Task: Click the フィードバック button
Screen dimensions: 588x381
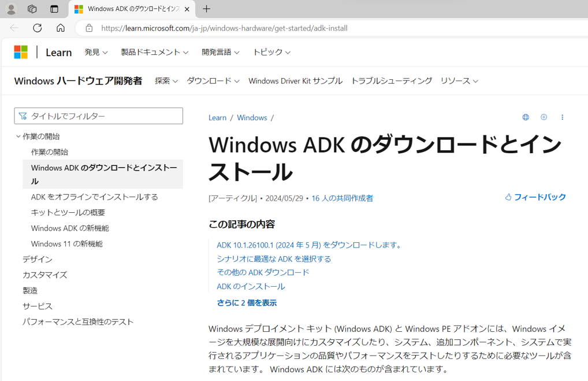Action: (x=535, y=197)
